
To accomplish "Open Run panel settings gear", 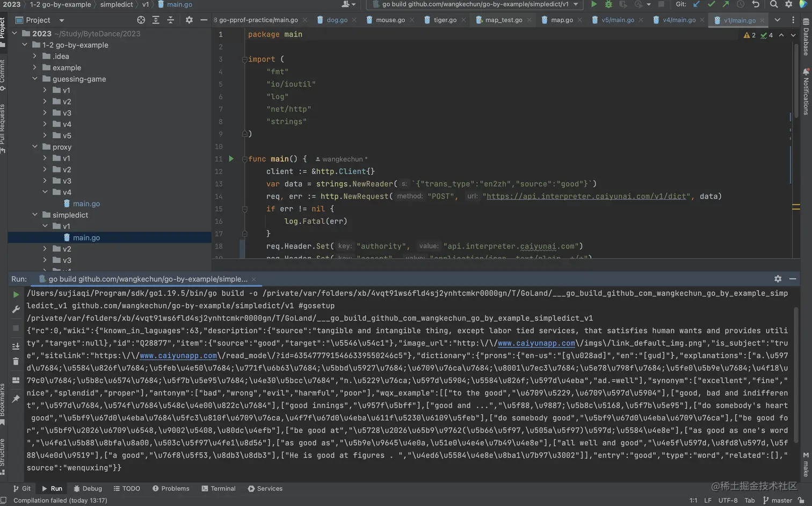I will (778, 279).
